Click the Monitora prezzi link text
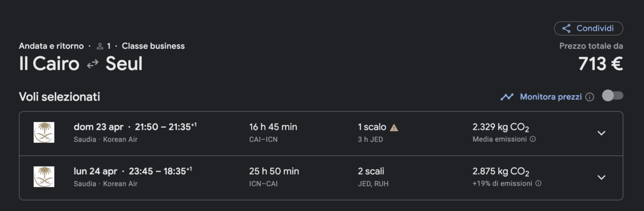This screenshot has height=211, width=644. tap(551, 97)
